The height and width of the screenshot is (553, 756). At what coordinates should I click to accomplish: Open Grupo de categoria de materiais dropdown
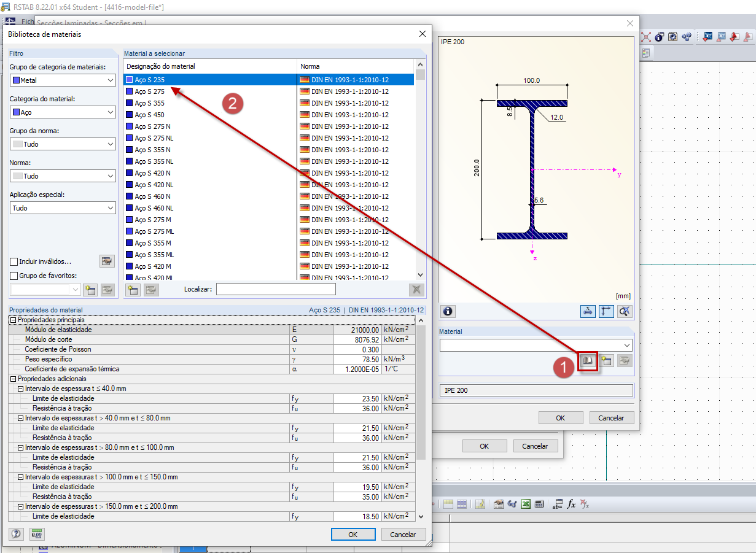[x=63, y=80]
